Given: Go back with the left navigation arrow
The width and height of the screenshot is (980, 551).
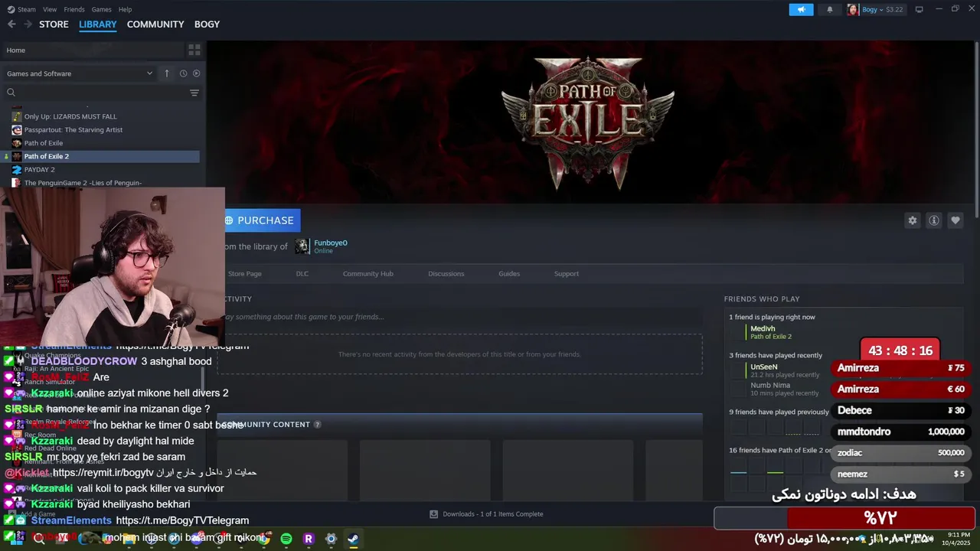Looking at the screenshot, I should point(11,24).
